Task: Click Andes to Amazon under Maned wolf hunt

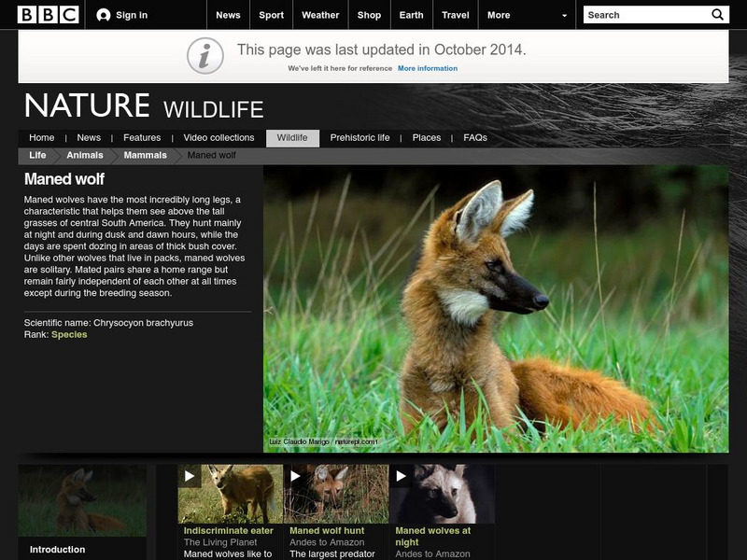Action: 327,542
